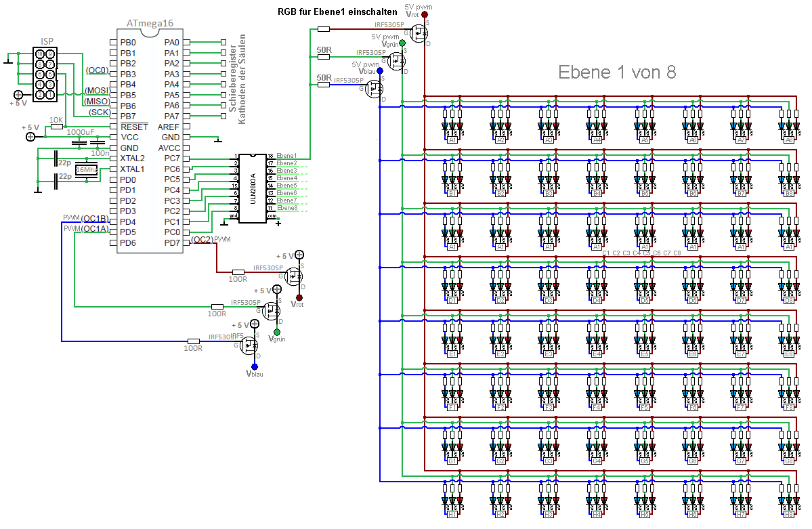Screen dimensions: 812x529
Task: Click the 1000uF capacitor symbol
Action: (x=79, y=142)
